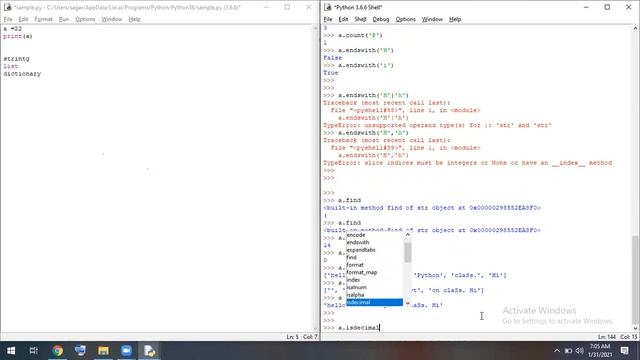This screenshot has width=640, height=360.
Task: Click the line 'print(a)' in editor
Action: click(x=18, y=36)
